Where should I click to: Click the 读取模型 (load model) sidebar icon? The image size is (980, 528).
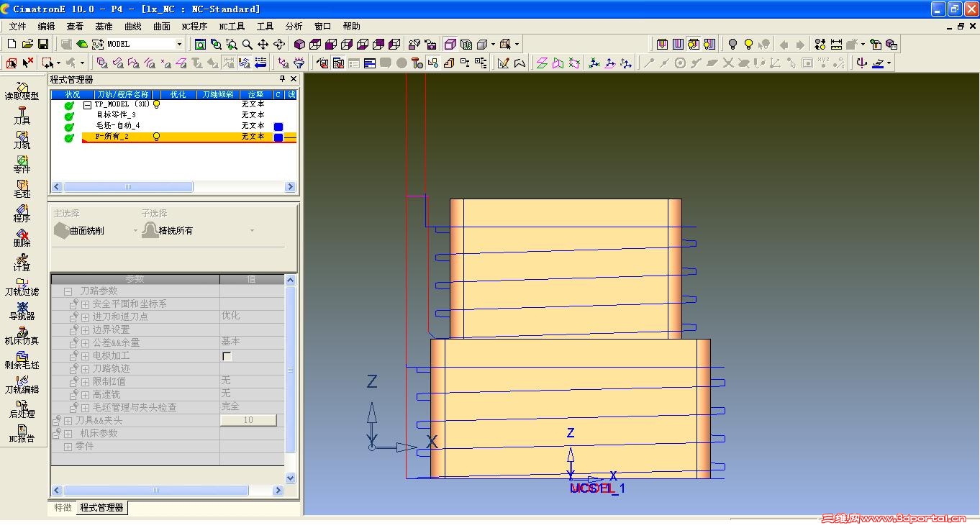pyautogui.click(x=22, y=91)
